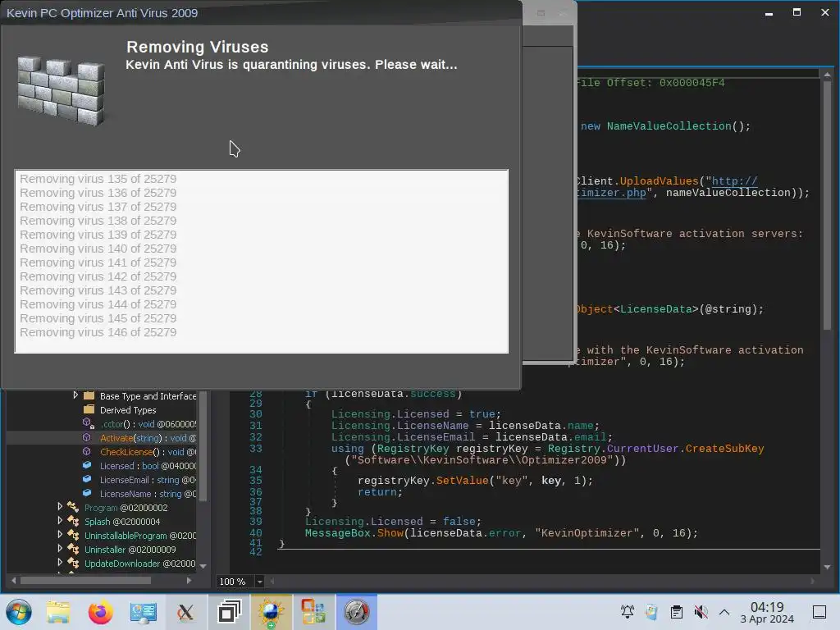Show hidden system tray icons

pos(724,611)
